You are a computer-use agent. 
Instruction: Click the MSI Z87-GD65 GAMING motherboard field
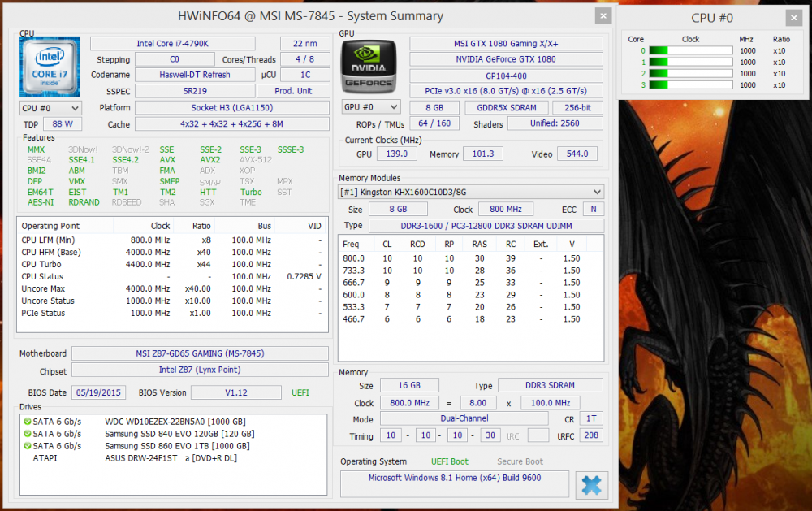click(199, 353)
